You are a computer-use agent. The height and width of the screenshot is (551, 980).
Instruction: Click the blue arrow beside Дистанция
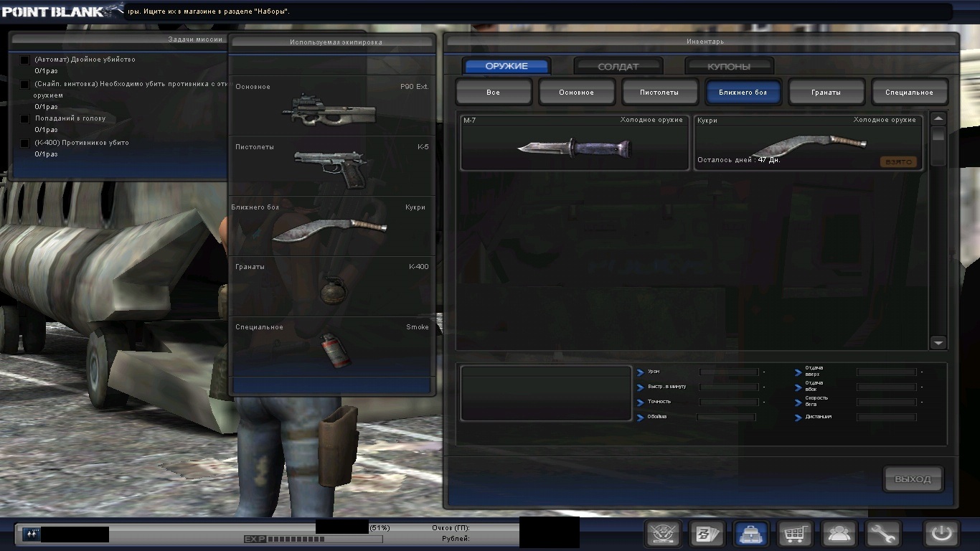pyautogui.click(x=798, y=418)
